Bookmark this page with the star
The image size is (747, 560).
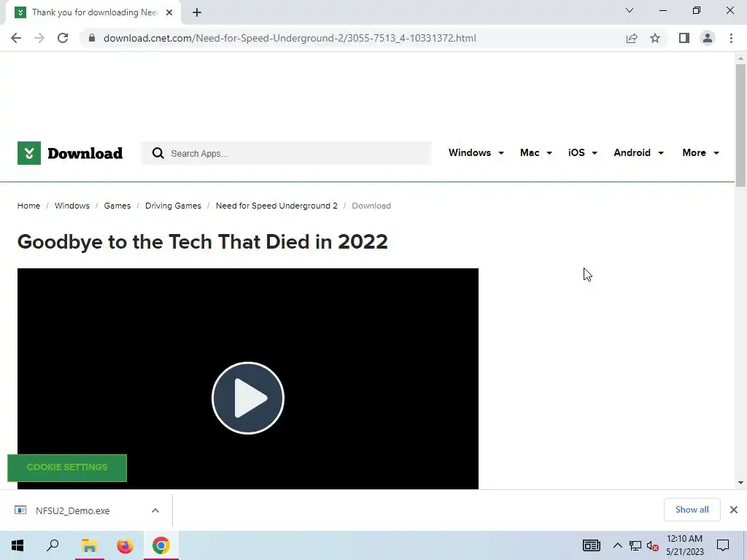[655, 38]
